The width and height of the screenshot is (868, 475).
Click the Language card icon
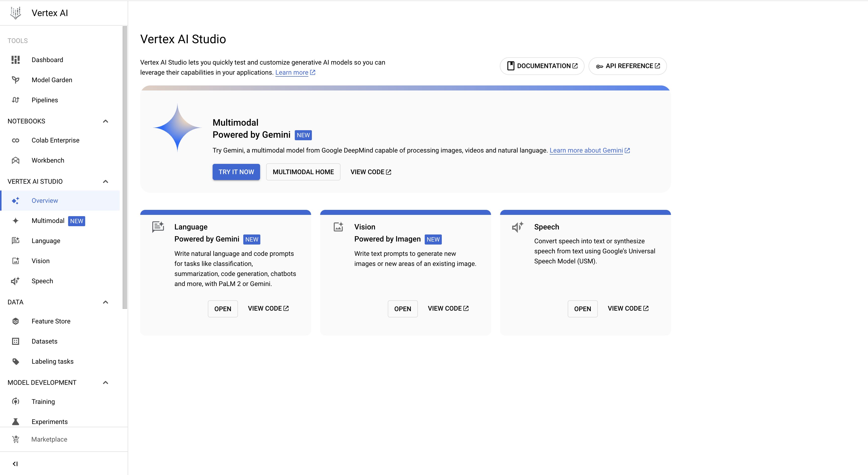tap(158, 227)
